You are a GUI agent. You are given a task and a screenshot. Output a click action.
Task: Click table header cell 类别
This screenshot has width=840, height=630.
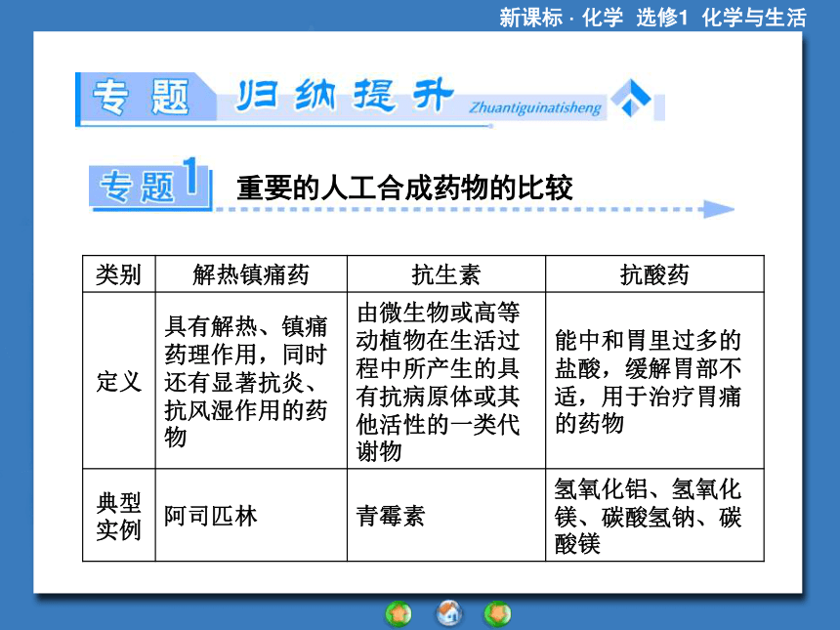119,273
